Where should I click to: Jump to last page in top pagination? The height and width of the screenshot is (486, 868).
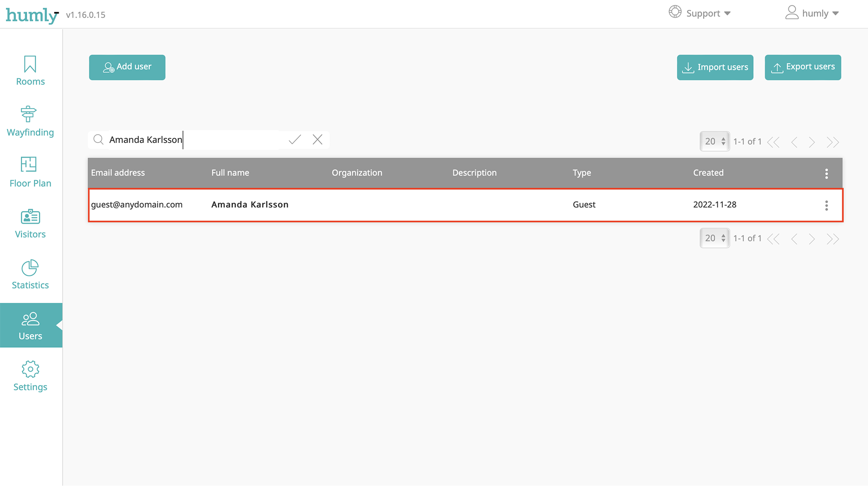click(833, 142)
